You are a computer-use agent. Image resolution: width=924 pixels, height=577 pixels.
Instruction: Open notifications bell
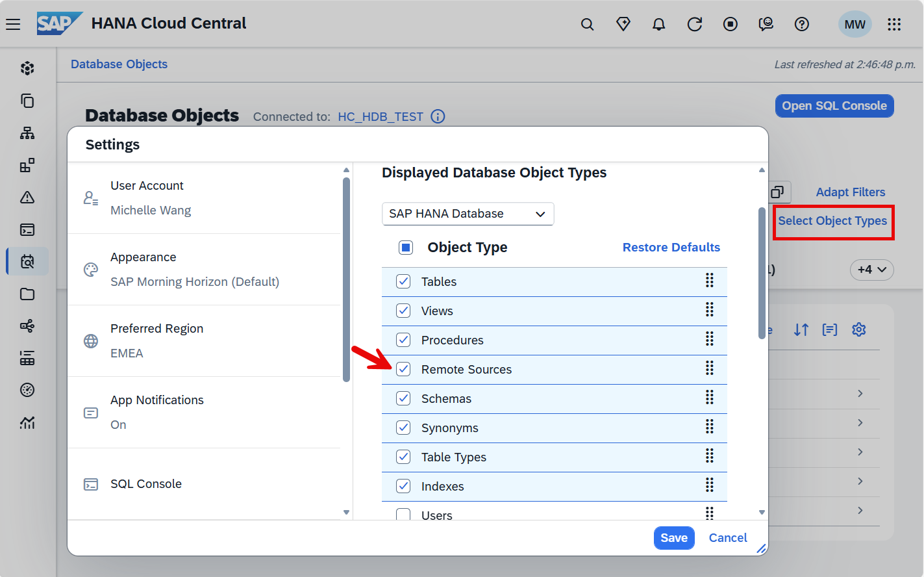tap(659, 25)
